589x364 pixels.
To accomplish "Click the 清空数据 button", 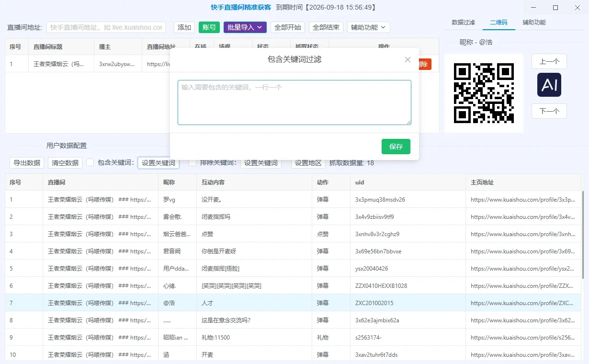I will point(65,163).
